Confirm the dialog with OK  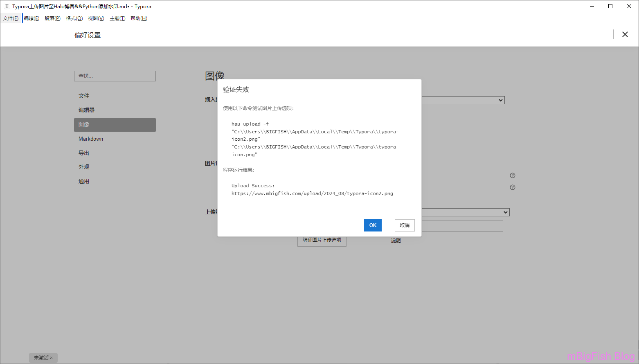click(373, 225)
